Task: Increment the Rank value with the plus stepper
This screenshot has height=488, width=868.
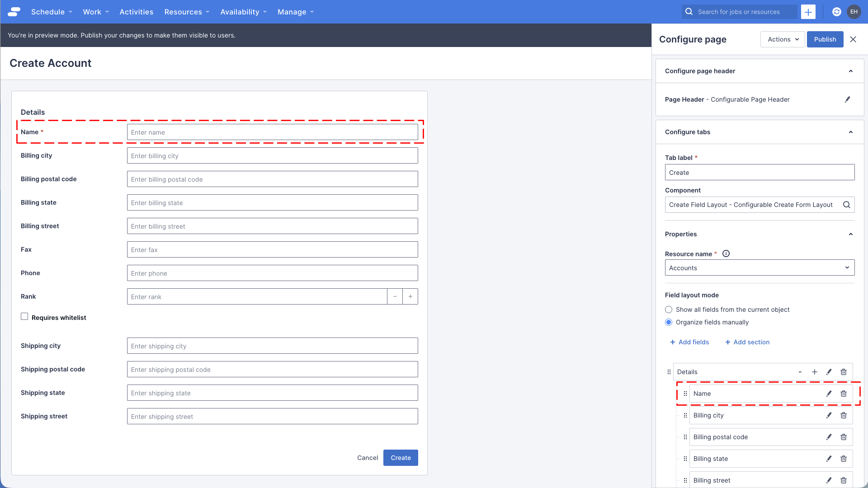Action: (410, 296)
